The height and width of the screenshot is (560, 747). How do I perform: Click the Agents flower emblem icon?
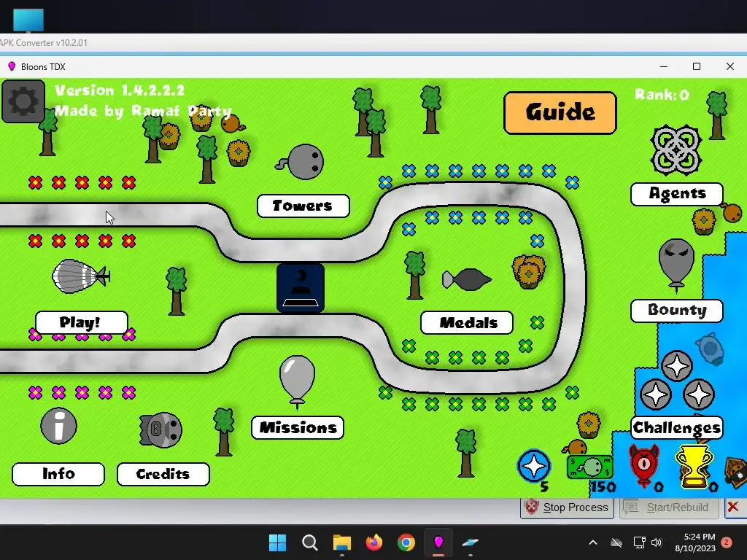point(676,149)
